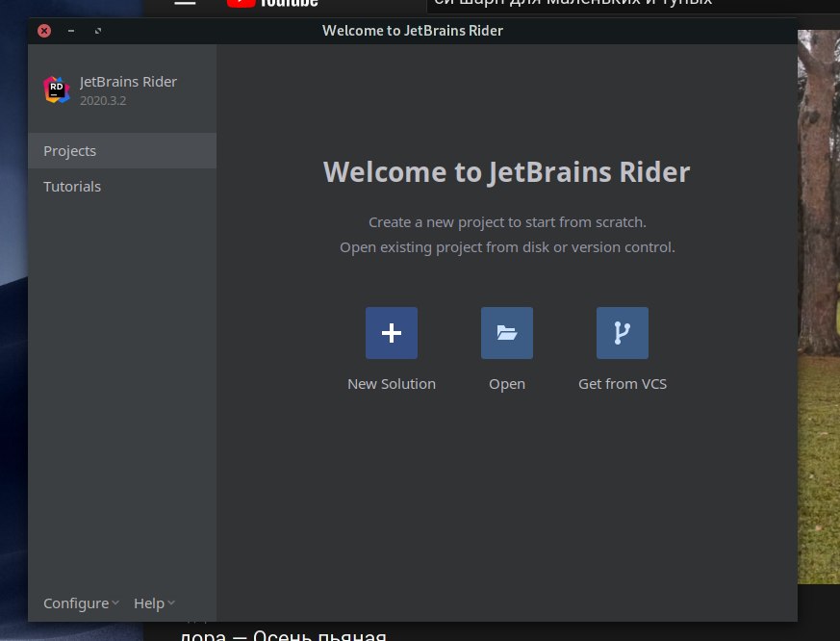The height and width of the screenshot is (641, 840).
Task: Click the YouTube logo in background browser
Action: [x=272, y=3]
